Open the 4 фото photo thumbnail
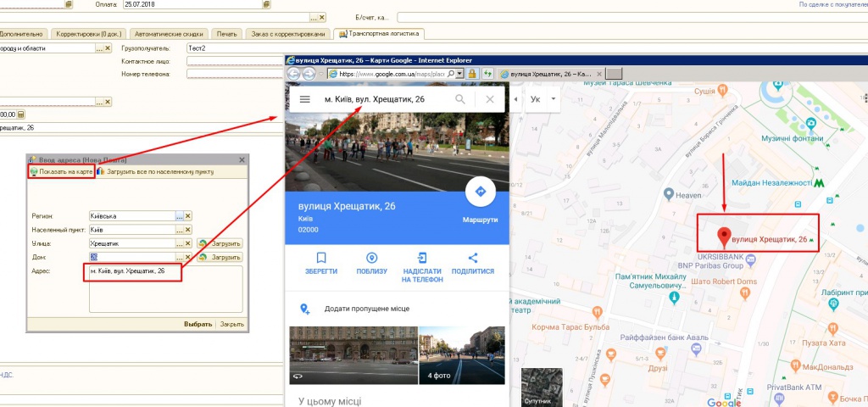The width and height of the screenshot is (868, 407). pyautogui.click(x=462, y=355)
